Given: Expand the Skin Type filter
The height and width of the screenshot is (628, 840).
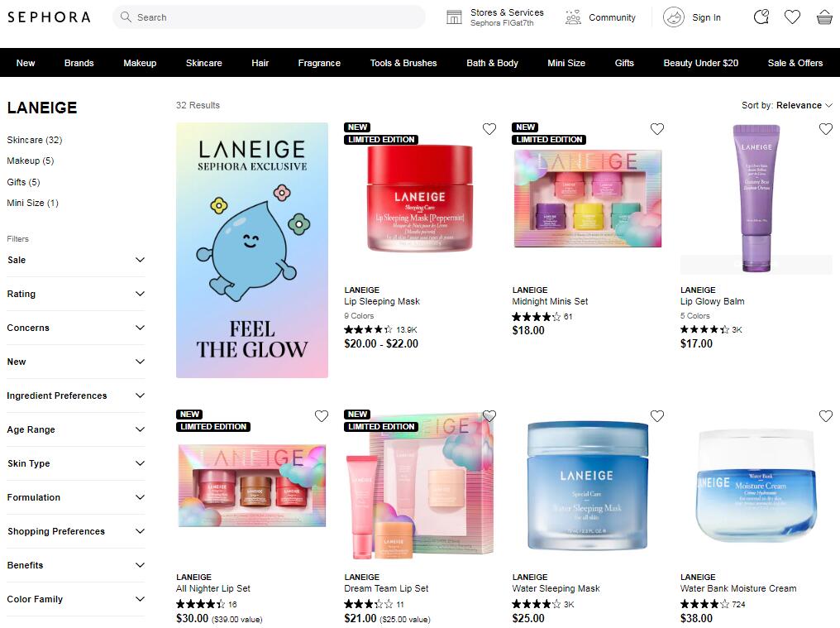Looking at the screenshot, I should click(75, 463).
